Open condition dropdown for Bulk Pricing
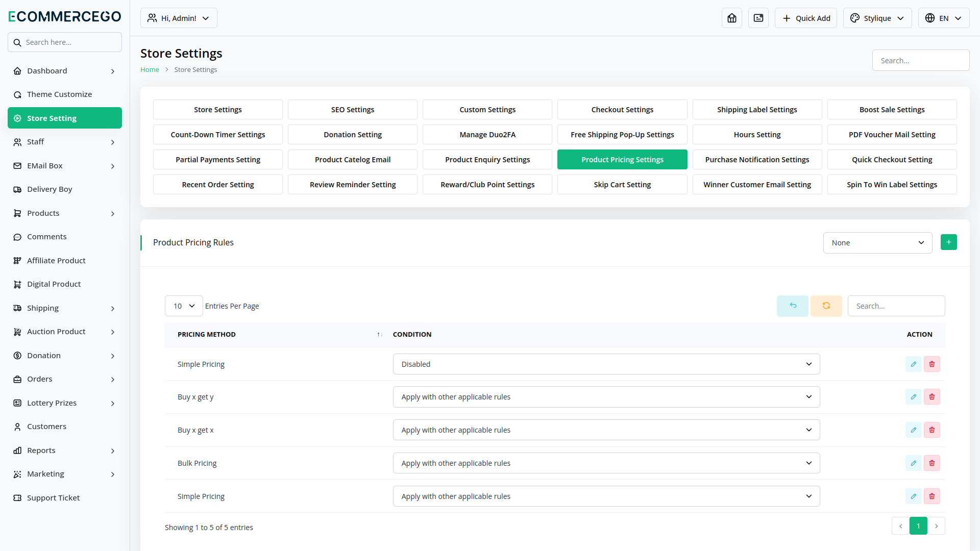The image size is (980, 551). point(606,463)
